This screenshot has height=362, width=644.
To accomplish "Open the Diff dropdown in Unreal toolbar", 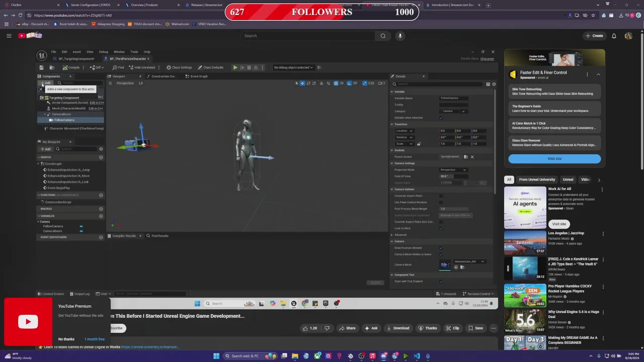I will coord(98,67).
